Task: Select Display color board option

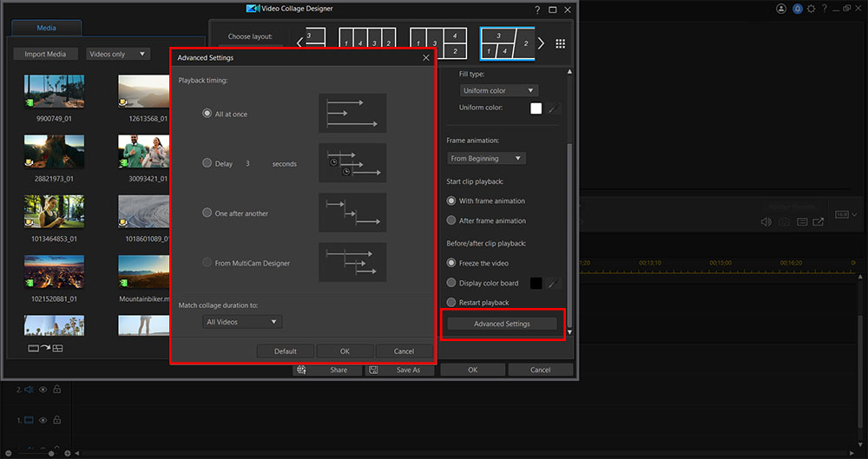Action: tap(451, 283)
